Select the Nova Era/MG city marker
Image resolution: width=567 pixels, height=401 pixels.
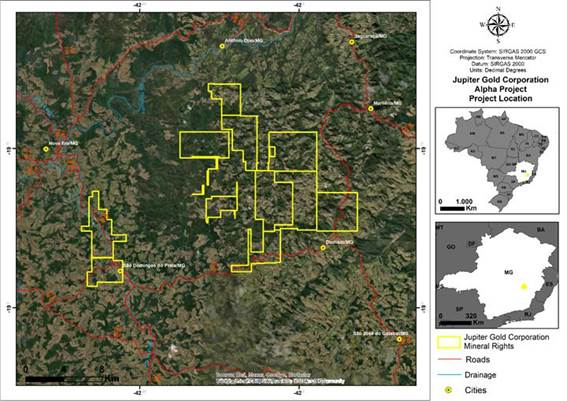pyautogui.click(x=46, y=149)
